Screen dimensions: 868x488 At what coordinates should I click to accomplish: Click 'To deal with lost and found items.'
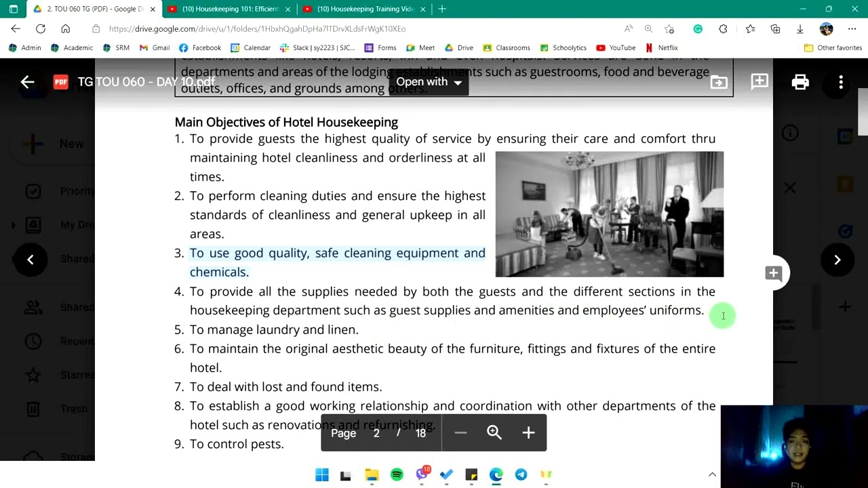(285, 386)
